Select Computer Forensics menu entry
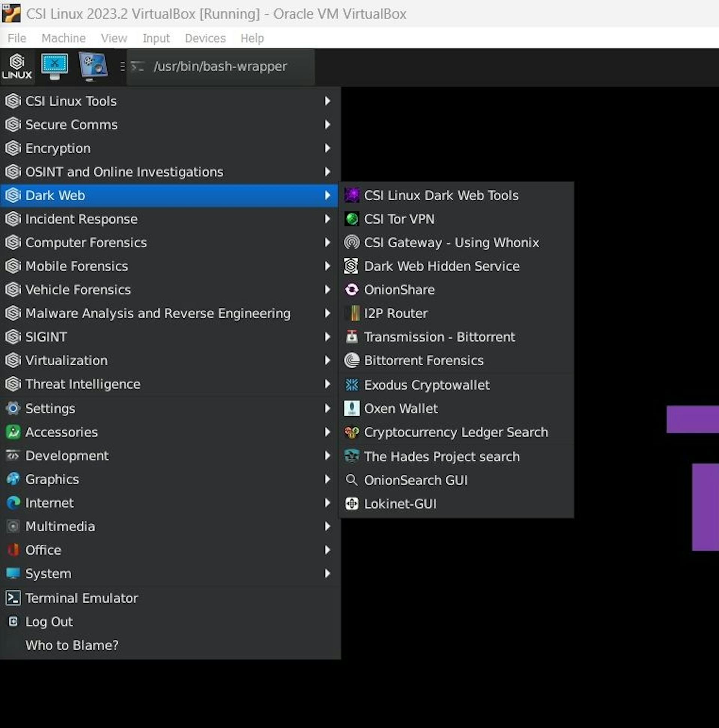719x728 pixels. [86, 243]
